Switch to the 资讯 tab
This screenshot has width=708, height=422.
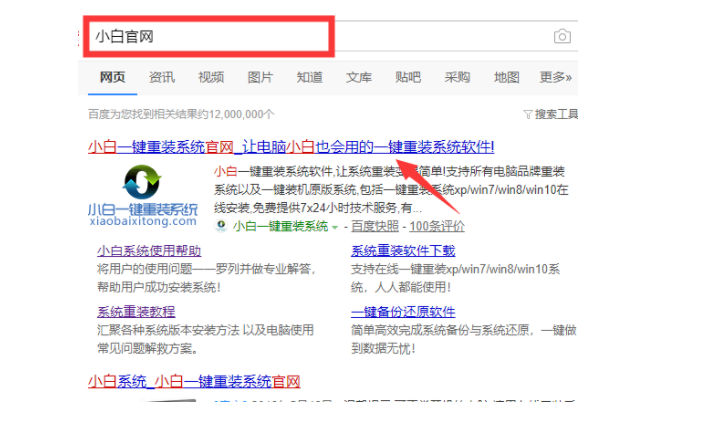(161, 77)
